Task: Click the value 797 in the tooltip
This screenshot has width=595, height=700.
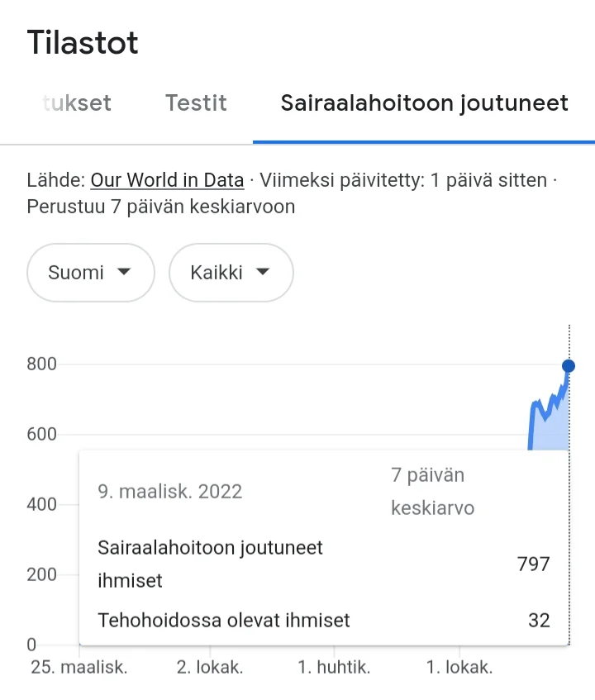Action: point(534,564)
